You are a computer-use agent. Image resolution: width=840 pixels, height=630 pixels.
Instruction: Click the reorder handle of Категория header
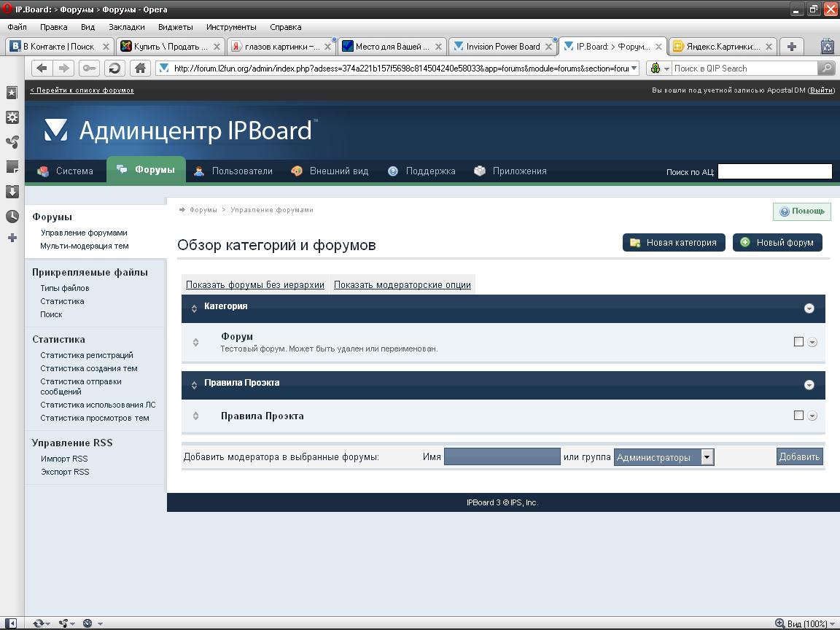click(x=194, y=308)
